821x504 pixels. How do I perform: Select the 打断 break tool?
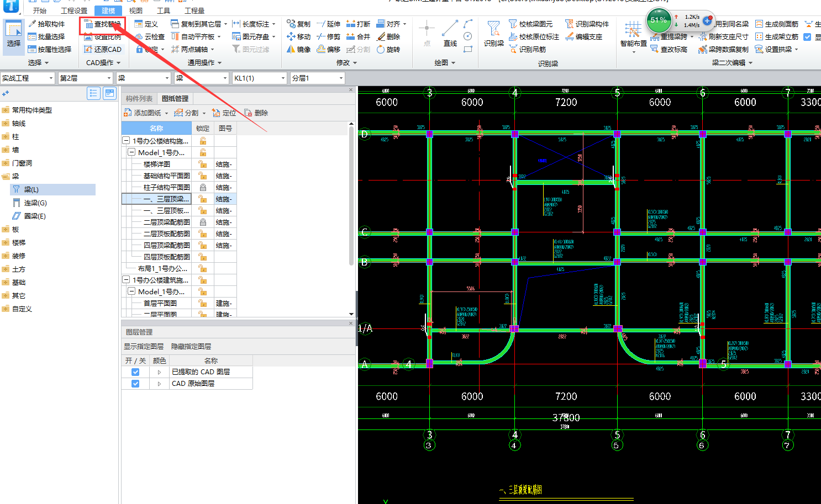(359, 24)
